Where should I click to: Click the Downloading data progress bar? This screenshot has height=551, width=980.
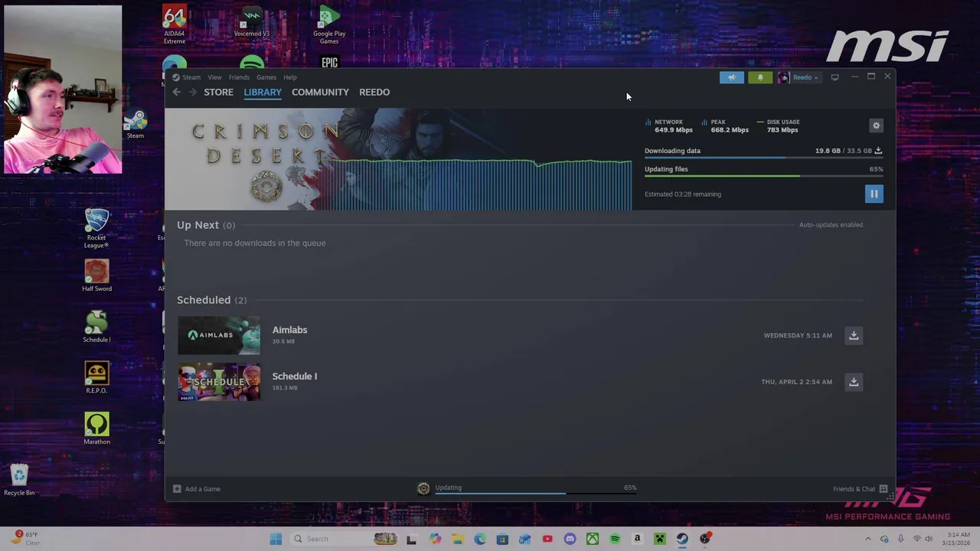click(763, 158)
